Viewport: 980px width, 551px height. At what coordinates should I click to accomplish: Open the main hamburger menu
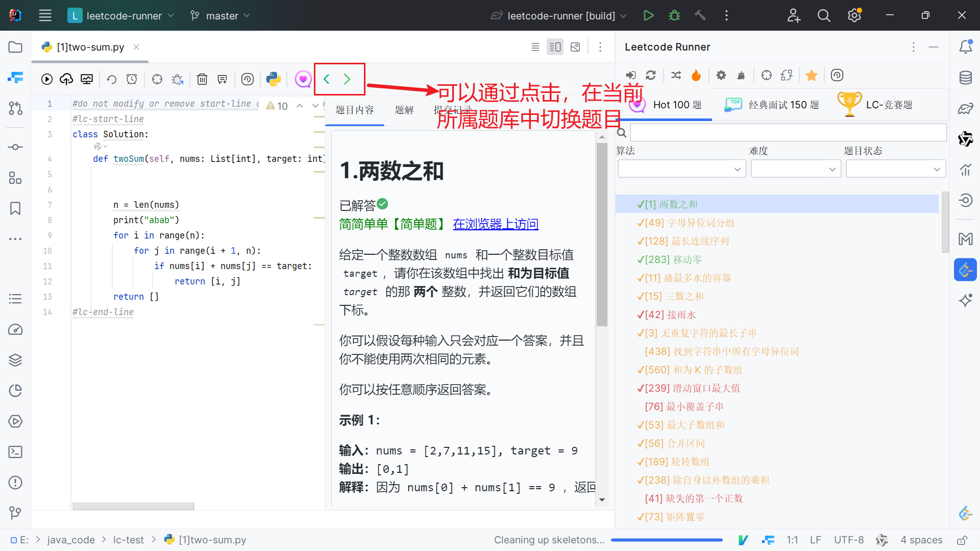point(45,15)
